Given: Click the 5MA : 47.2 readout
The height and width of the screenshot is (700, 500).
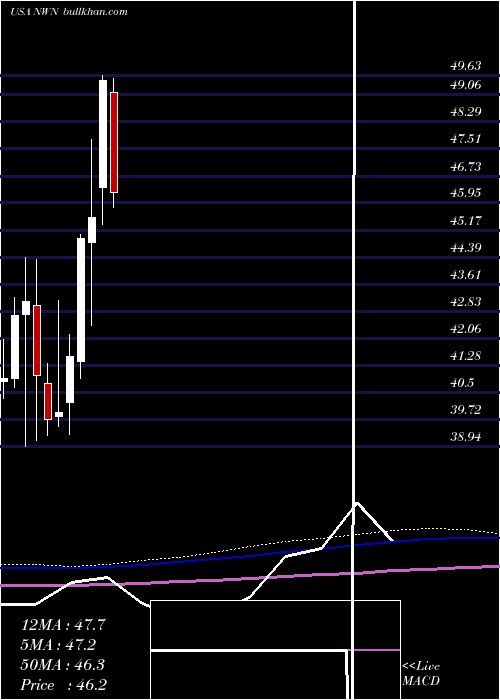Looking at the screenshot, I should [x=58, y=645].
